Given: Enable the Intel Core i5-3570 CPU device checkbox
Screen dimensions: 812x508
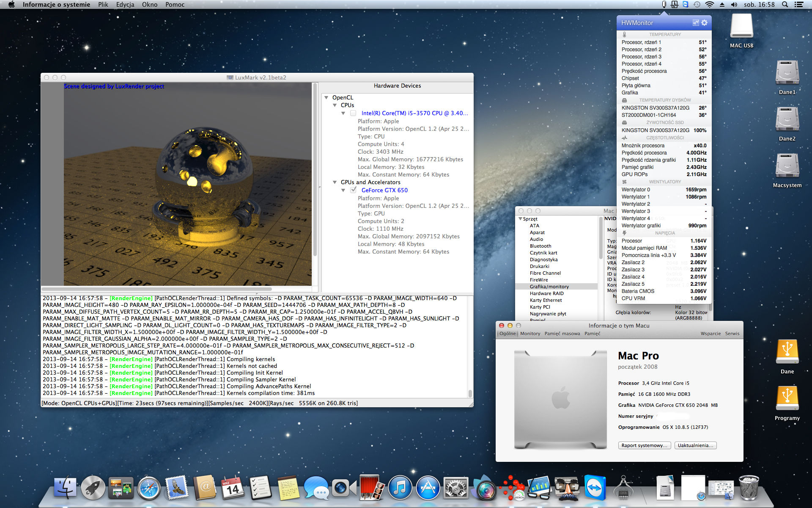Looking at the screenshot, I should click(353, 113).
